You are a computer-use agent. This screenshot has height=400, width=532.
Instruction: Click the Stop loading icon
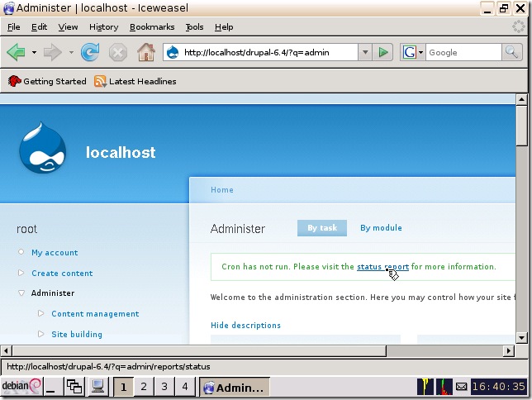[x=118, y=53]
